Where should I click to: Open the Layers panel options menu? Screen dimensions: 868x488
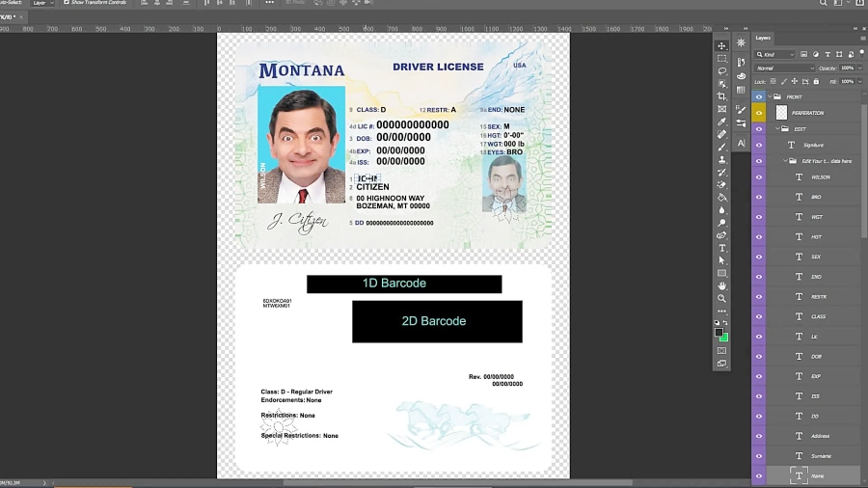863,39
